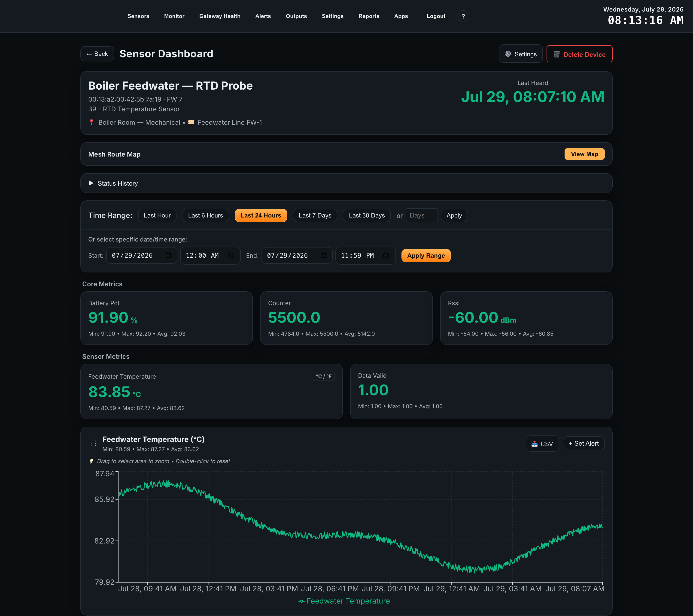Toggle the Feedwater Temperature legend series

(x=344, y=601)
